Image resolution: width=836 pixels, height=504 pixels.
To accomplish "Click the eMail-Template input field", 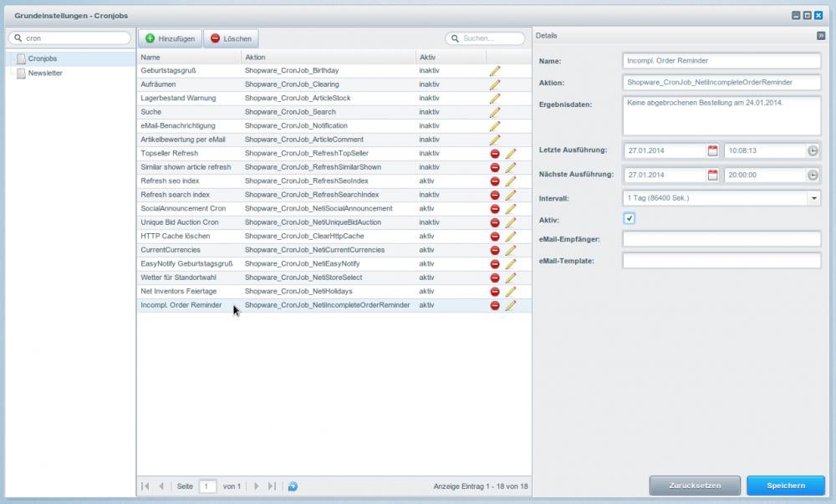I will coord(721,261).
